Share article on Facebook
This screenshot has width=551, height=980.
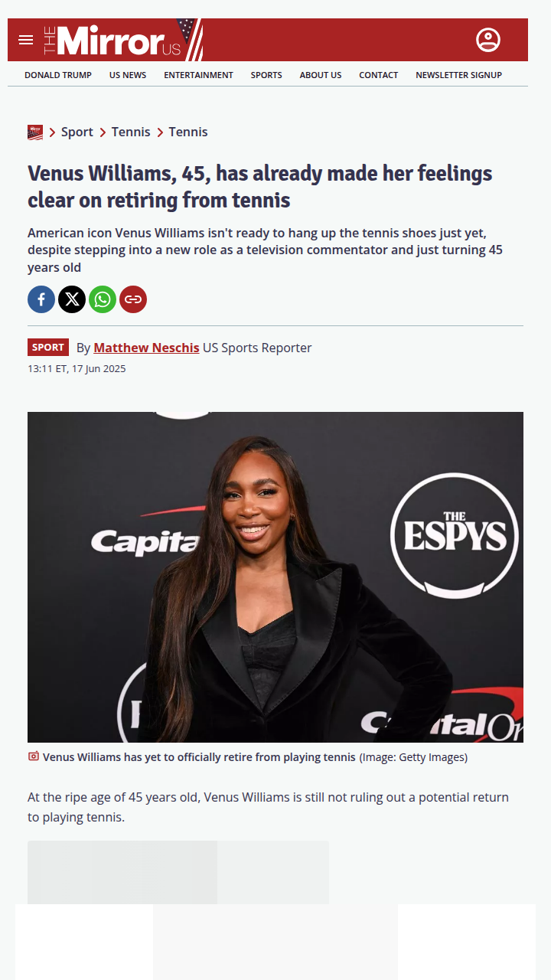click(x=41, y=299)
